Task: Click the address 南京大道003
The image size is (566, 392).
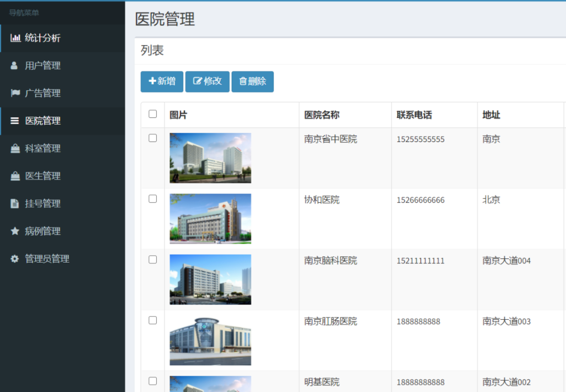Action: [x=506, y=321]
